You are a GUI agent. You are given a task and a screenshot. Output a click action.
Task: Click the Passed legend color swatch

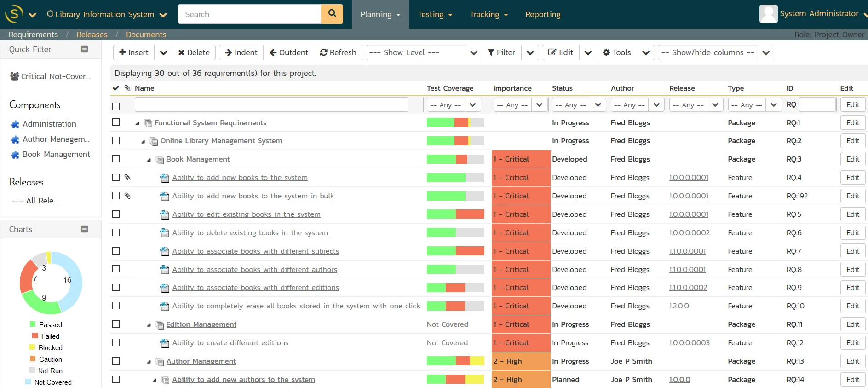33,324
